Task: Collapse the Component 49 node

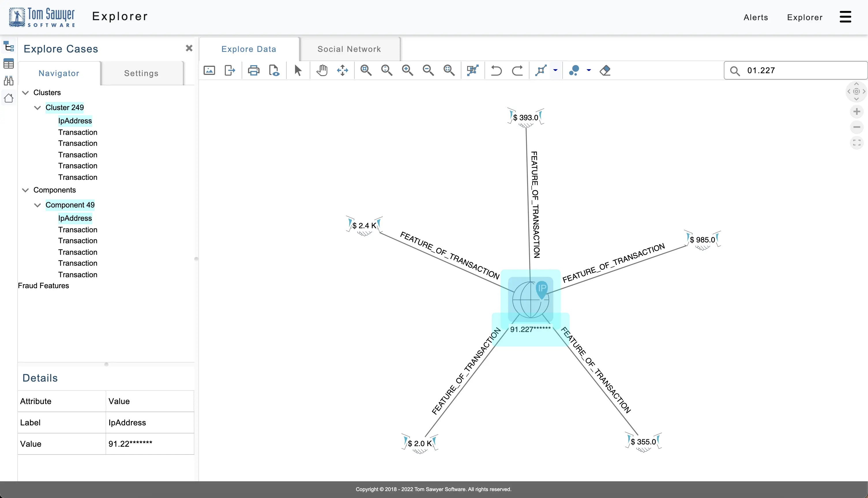Action: (x=37, y=205)
